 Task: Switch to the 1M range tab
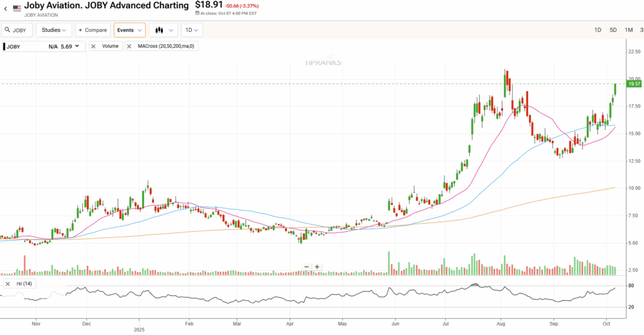(x=628, y=30)
